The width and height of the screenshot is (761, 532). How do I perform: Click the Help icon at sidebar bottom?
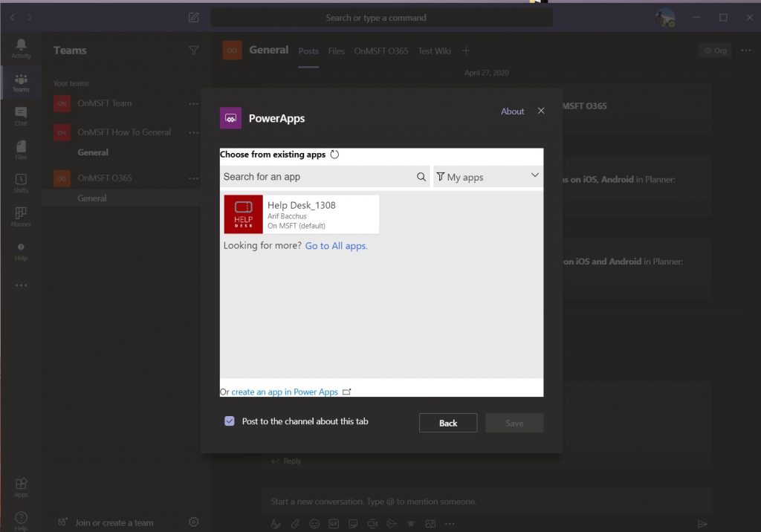point(21,520)
